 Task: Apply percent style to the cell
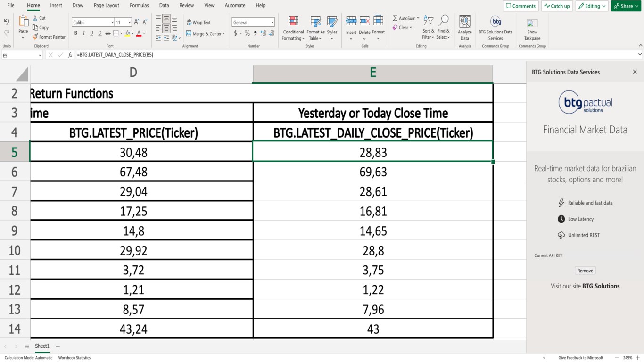(x=247, y=33)
